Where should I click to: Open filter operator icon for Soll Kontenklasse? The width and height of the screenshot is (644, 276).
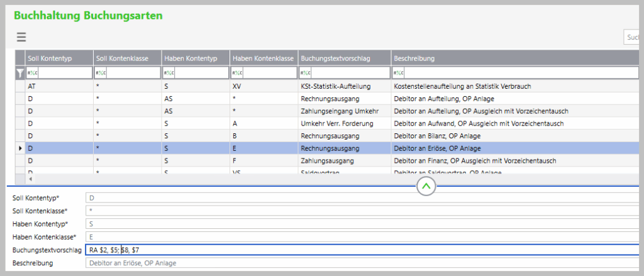click(x=100, y=73)
